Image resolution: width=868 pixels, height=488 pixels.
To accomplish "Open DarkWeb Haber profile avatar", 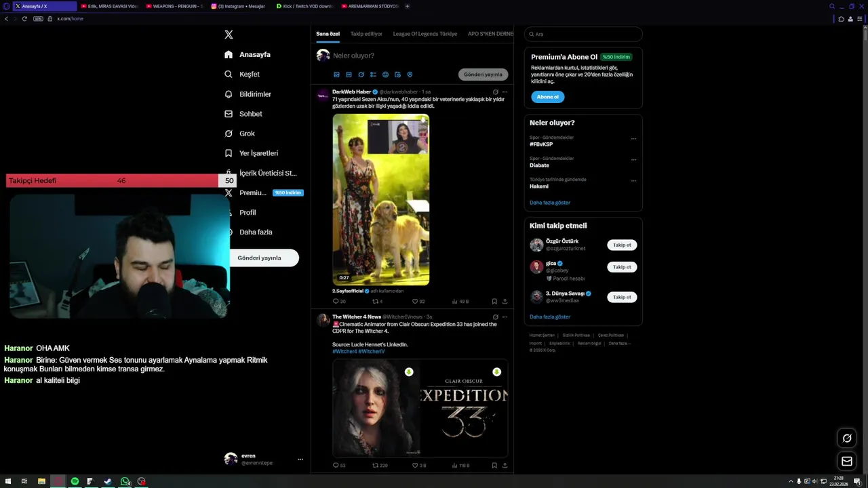I will tap(323, 95).
